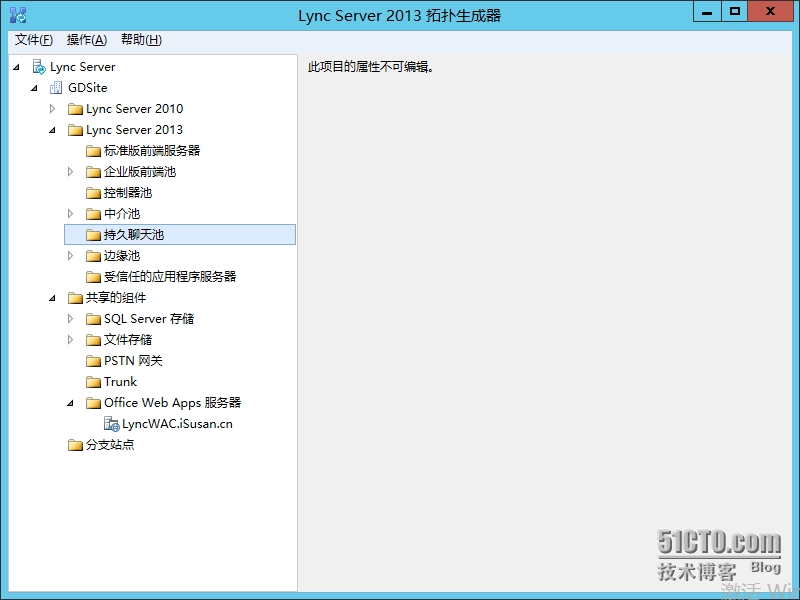Click the 标准版前端服务器 folder icon
Viewport: 800px width, 600px height.
click(93, 151)
